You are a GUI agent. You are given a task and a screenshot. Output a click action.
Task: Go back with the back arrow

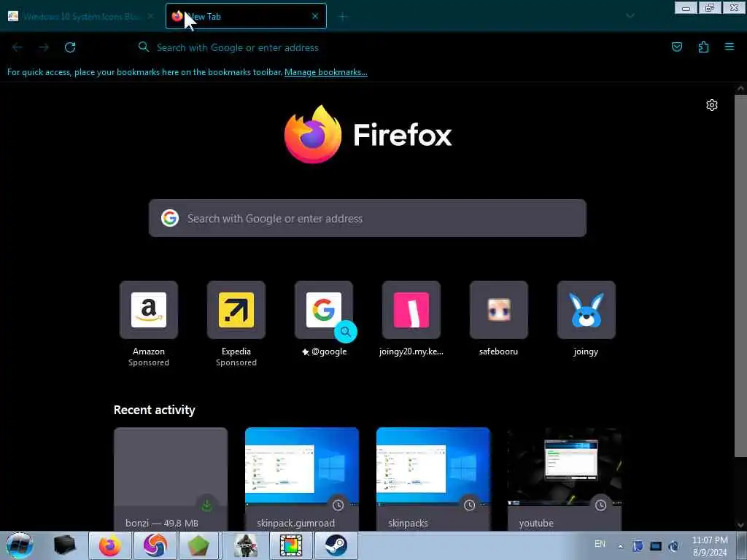coord(18,47)
